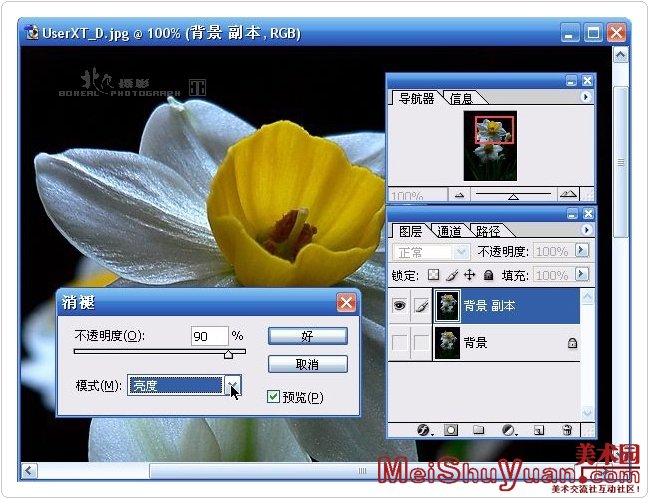The image size is (649, 499).
Task: Switch to the 导航器 Navigator tab
Action: point(416,98)
